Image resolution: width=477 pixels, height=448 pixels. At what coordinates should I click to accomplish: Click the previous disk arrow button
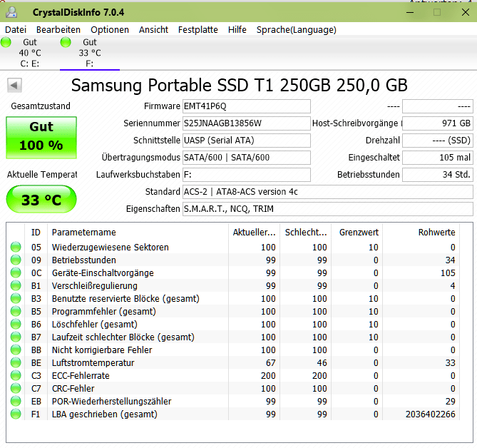tap(14, 85)
